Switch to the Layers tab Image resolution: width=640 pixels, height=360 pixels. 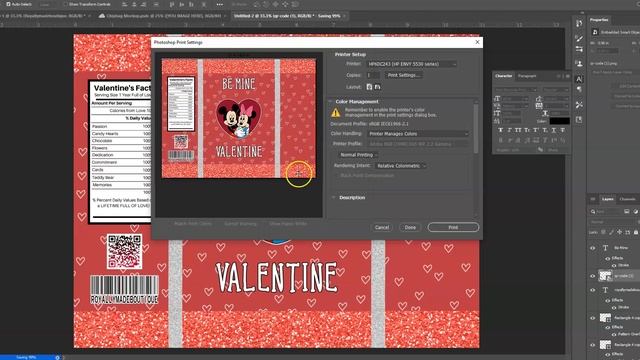(607, 199)
